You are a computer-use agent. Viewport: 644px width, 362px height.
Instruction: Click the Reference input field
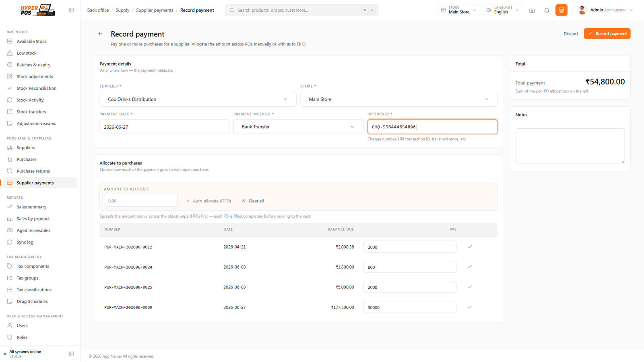point(432,127)
